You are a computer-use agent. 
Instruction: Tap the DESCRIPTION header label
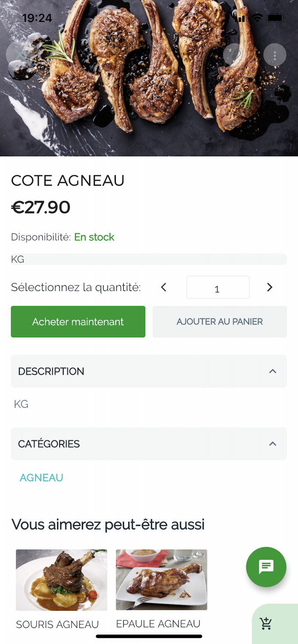[51, 371]
